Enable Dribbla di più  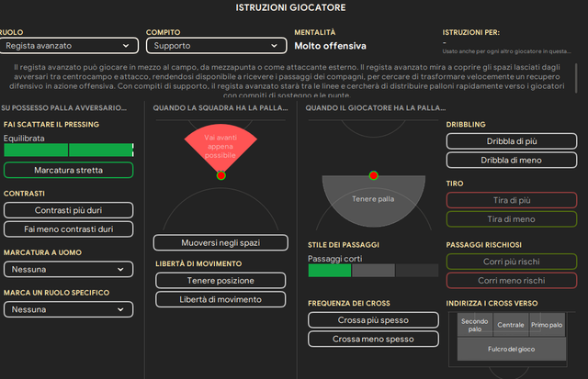(512, 141)
